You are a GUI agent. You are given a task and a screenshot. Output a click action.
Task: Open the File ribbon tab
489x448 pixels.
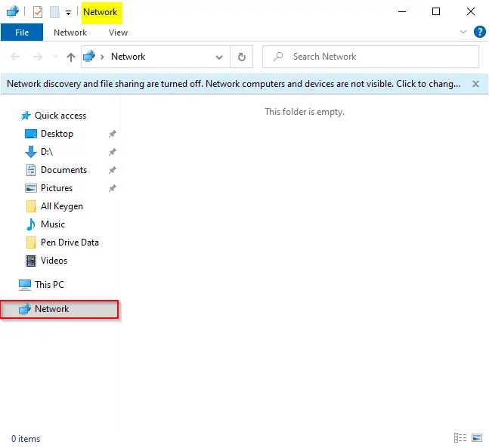[22, 32]
